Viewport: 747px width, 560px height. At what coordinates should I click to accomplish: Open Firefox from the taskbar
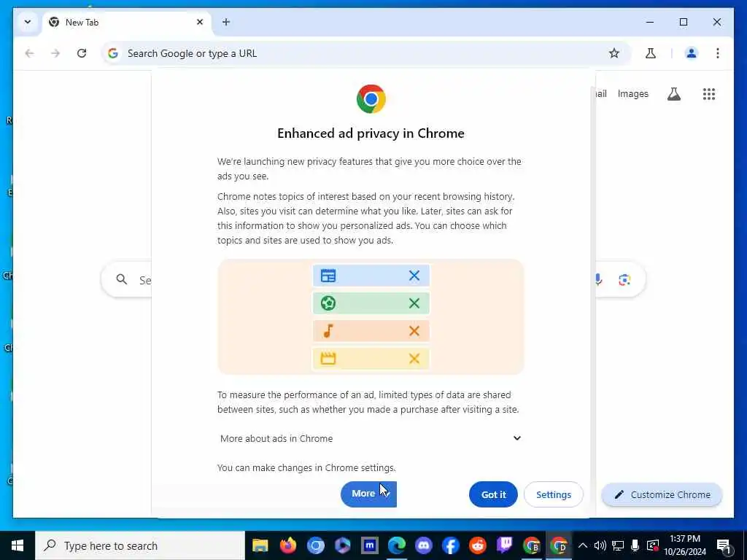point(287,545)
